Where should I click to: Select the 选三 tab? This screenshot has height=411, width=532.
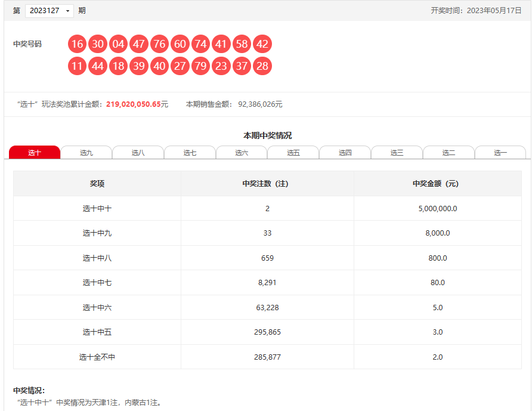397,153
